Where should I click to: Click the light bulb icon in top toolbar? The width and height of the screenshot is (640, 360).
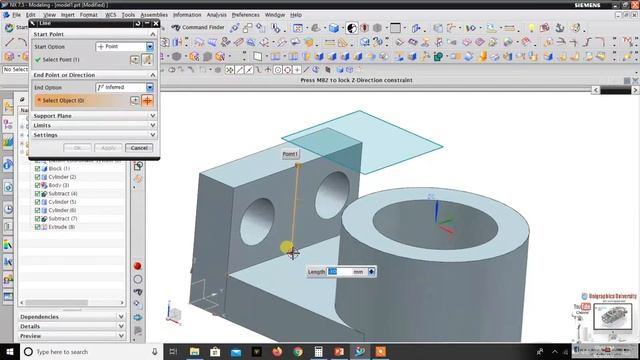531,28
